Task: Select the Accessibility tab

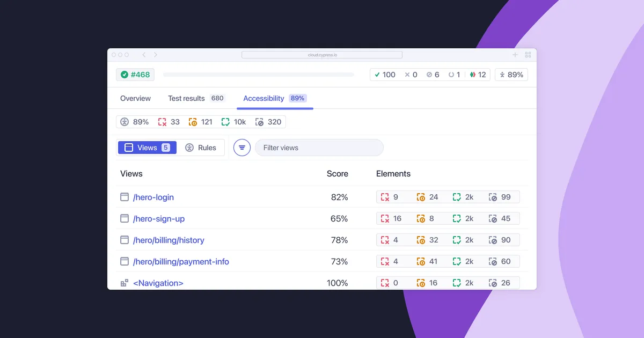Action: (x=264, y=98)
